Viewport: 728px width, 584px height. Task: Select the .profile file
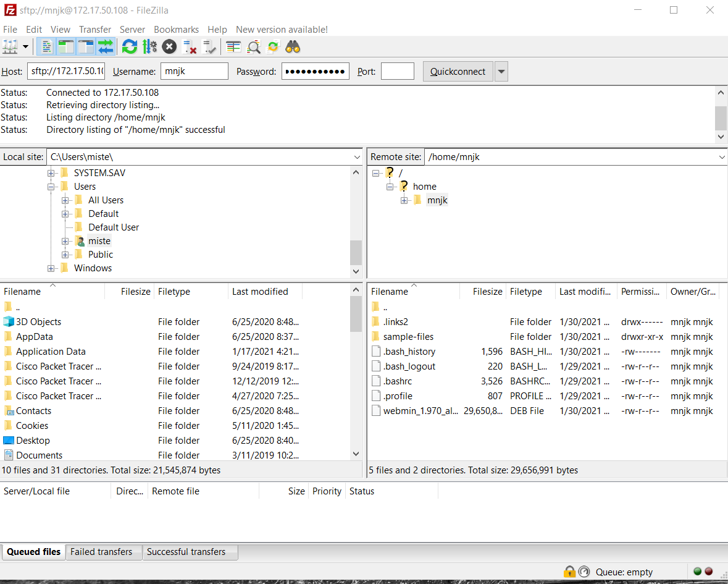[398, 396]
